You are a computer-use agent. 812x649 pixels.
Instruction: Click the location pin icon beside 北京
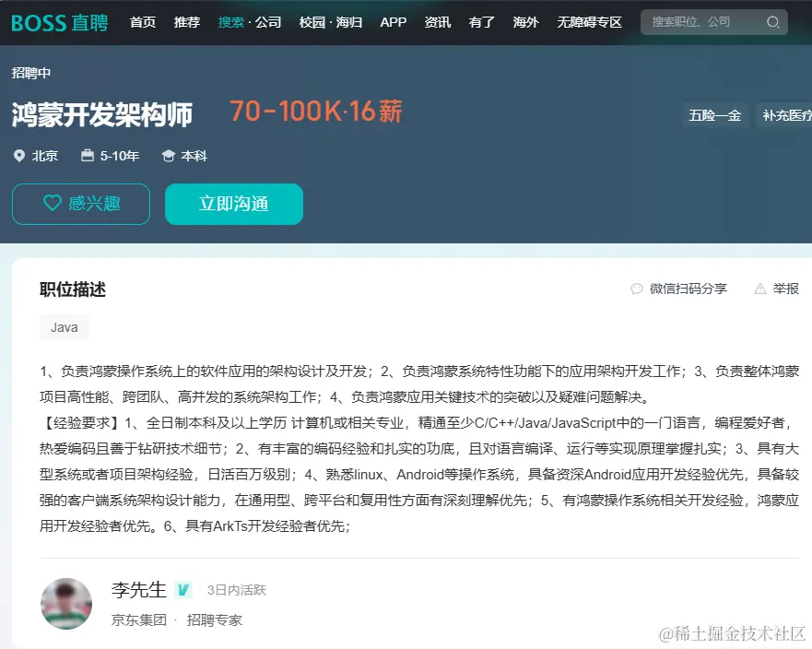(19, 156)
